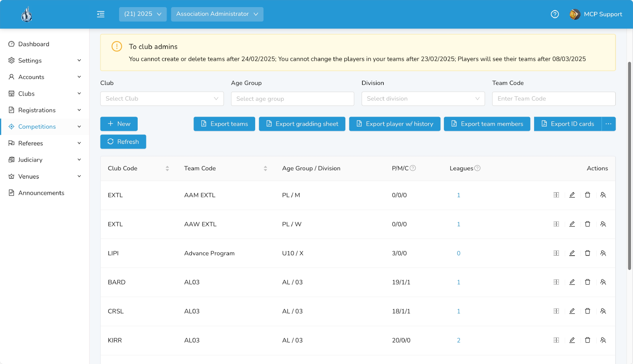Click the 19/1/1 P/M/C value
This screenshot has height=364, width=633.
pos(401,282)
